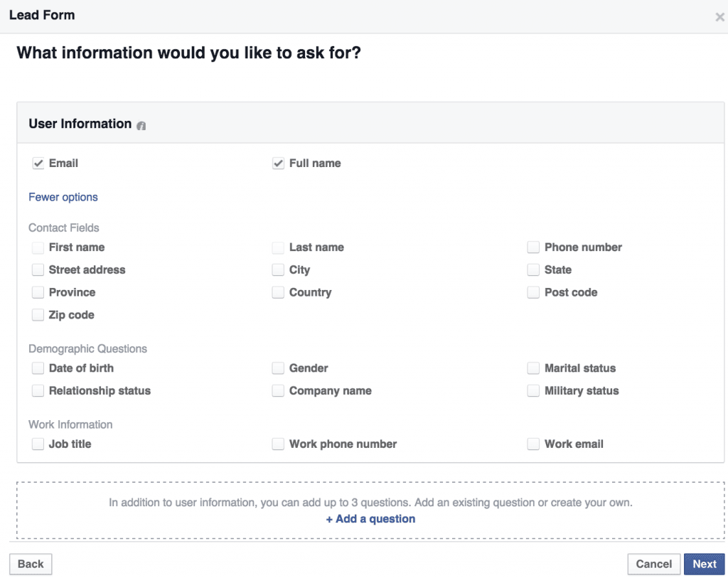Click the Add a question link
This screenshot has height=578, width=728.
[370, 519]
